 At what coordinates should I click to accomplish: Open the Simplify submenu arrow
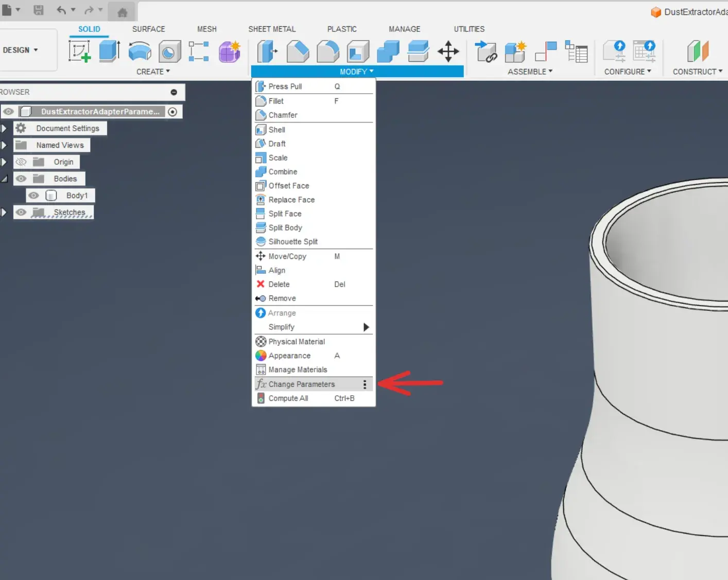[366, 327]
